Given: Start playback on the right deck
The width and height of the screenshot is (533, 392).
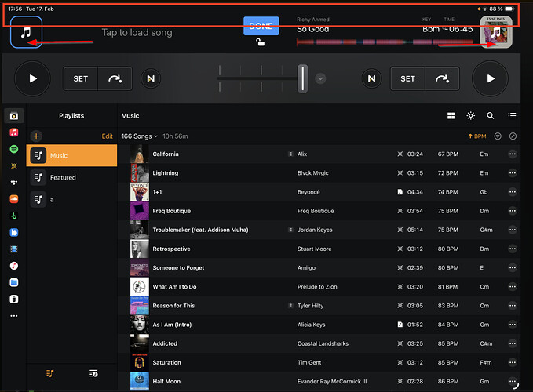Looking at the screenshot, I should tap(490, 78).
